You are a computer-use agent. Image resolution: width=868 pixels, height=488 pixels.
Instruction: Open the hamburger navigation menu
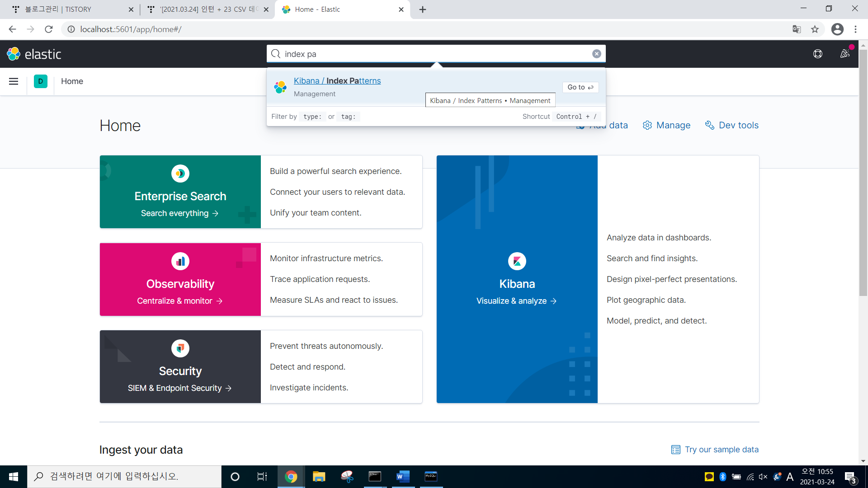pos(14,81)
